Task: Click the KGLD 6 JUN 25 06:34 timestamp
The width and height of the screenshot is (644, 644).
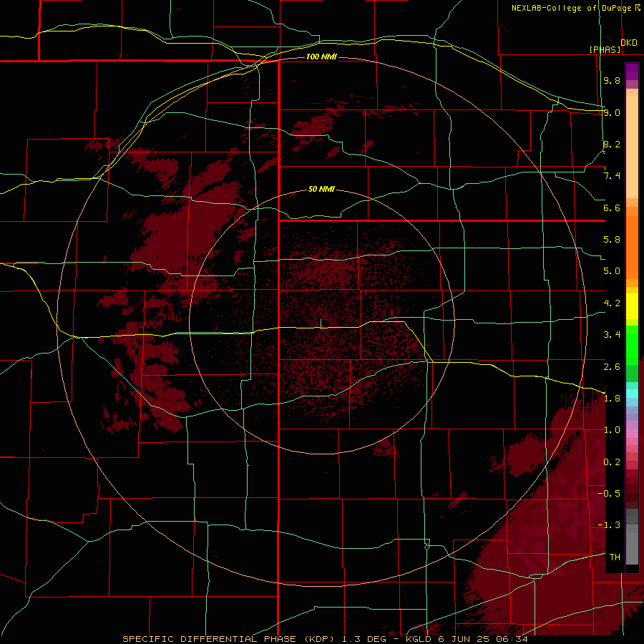Action: coord(467,639)
